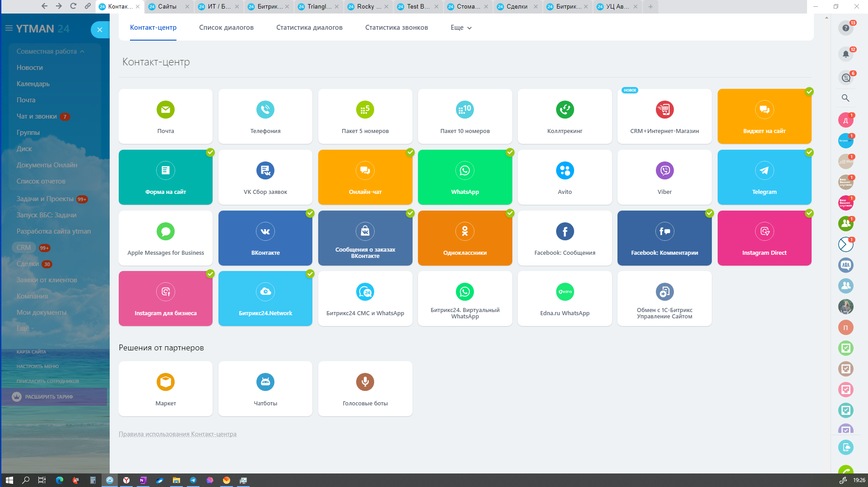Collapse the Совместная работа section
868x487 pixels.
(51, 51)
